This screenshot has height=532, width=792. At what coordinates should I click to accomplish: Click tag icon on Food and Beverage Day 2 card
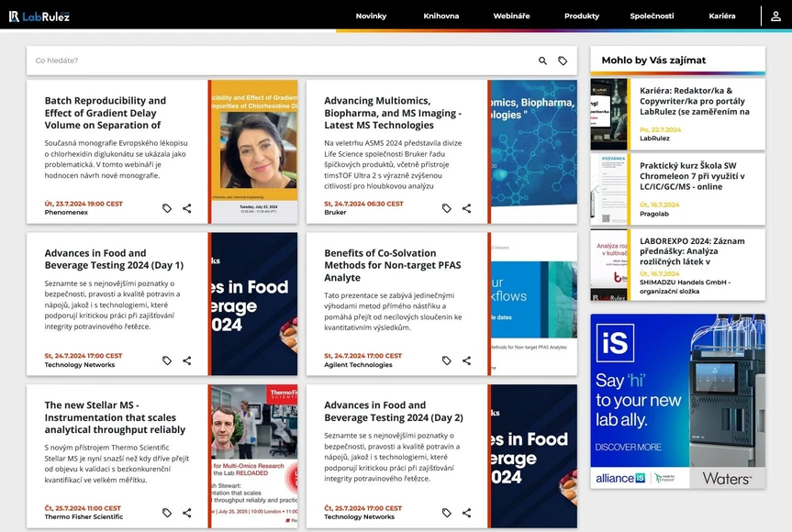[447, 513]
